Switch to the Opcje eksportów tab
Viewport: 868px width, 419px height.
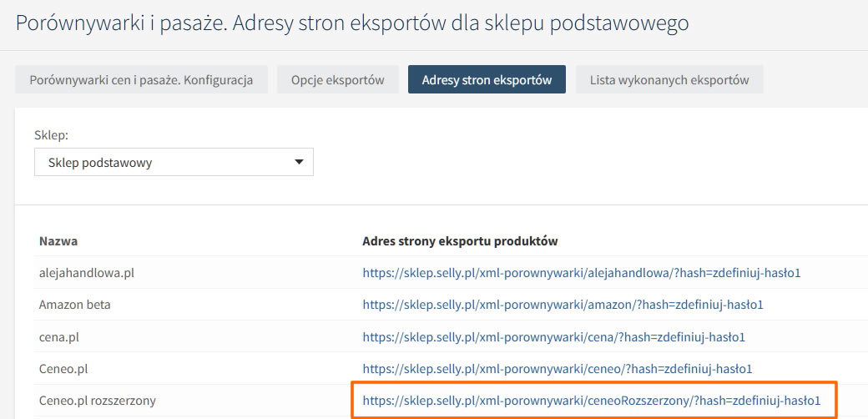pyautogui.click(x=337, y=80)
